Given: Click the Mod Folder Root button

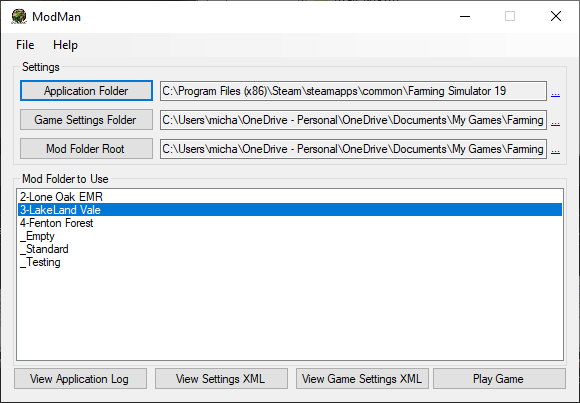Looking at the screenshot, I should [x=86, y=149].
